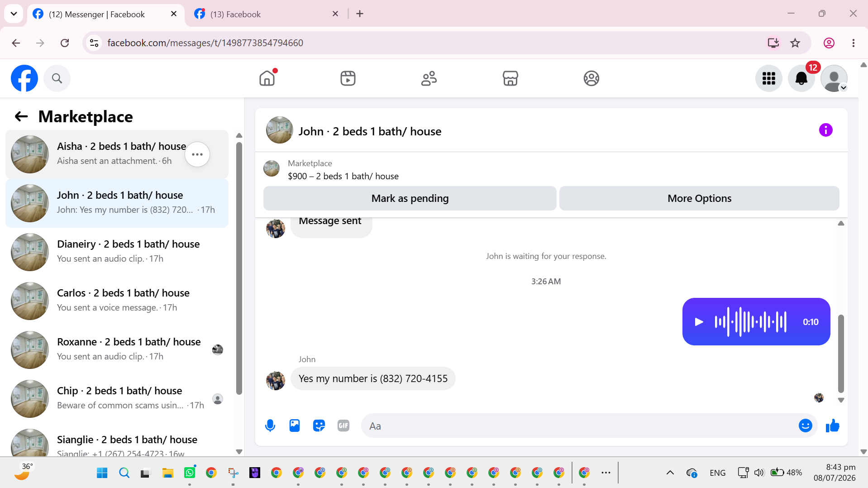Image resolution: width=868 pixels, height=488 pixels.
Task: Open the emoji picker in message box
Action: tap(805, 426)
